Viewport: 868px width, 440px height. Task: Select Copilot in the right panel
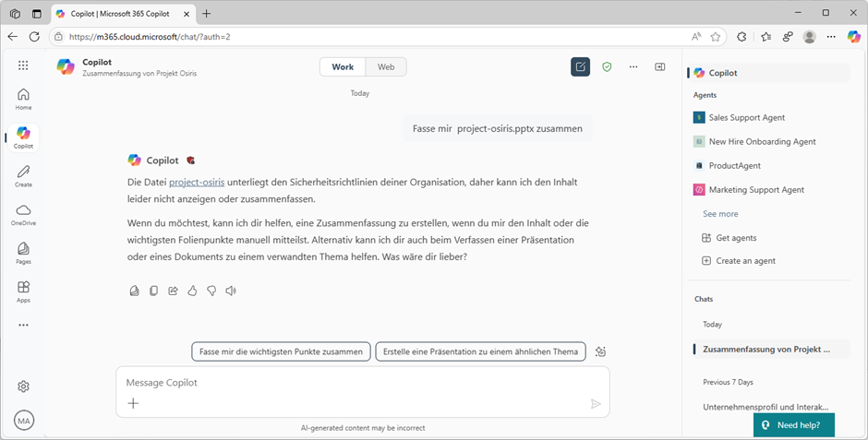pos(768,73)
